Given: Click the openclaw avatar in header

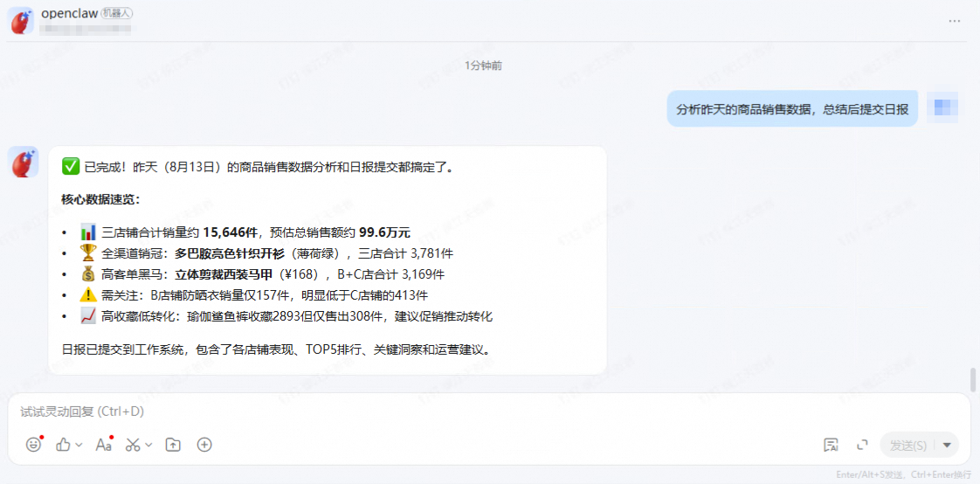Looking at the screenshot, I should point(21,20).
